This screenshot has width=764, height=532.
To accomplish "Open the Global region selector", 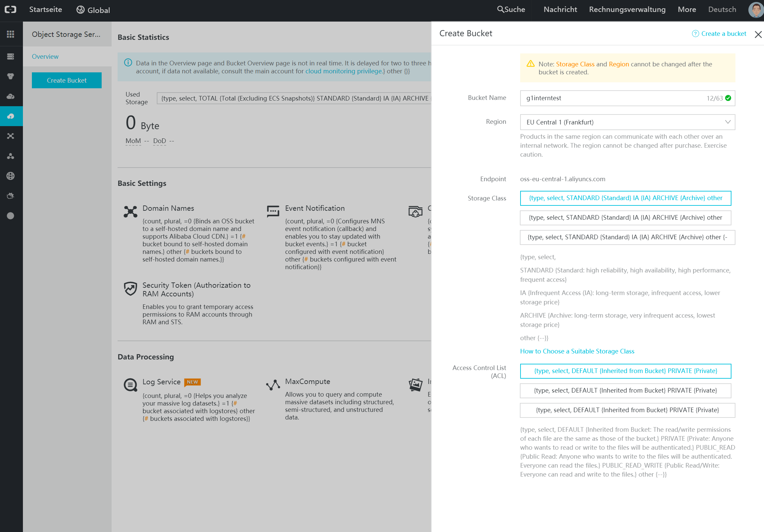I will (x=93, y=10).
